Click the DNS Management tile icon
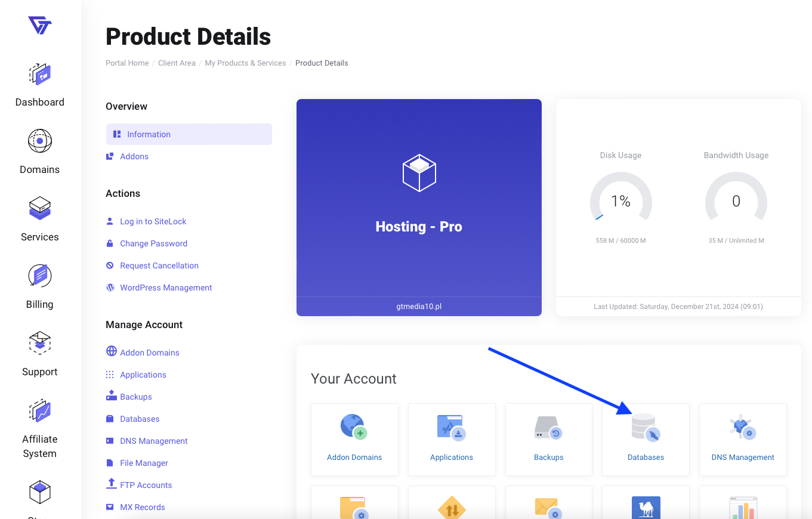The height and width of the screenshot is (519, 812). (x=743, y=427)
